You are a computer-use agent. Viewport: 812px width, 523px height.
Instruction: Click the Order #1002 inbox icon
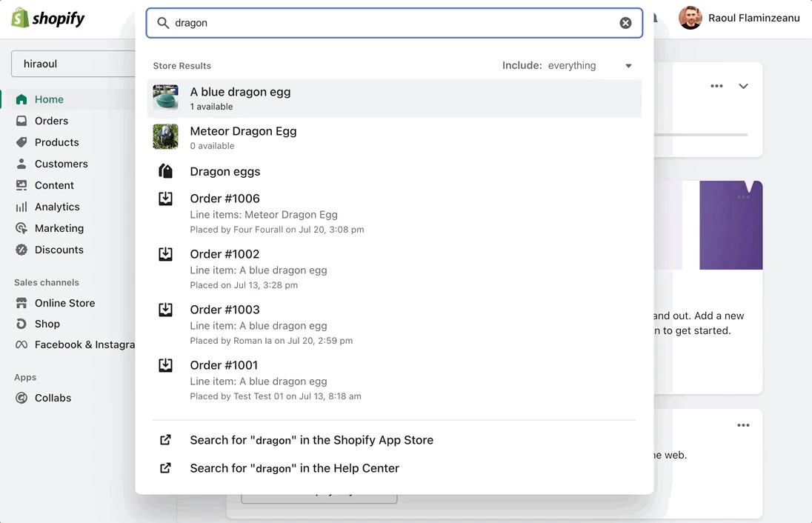(166, 254)
